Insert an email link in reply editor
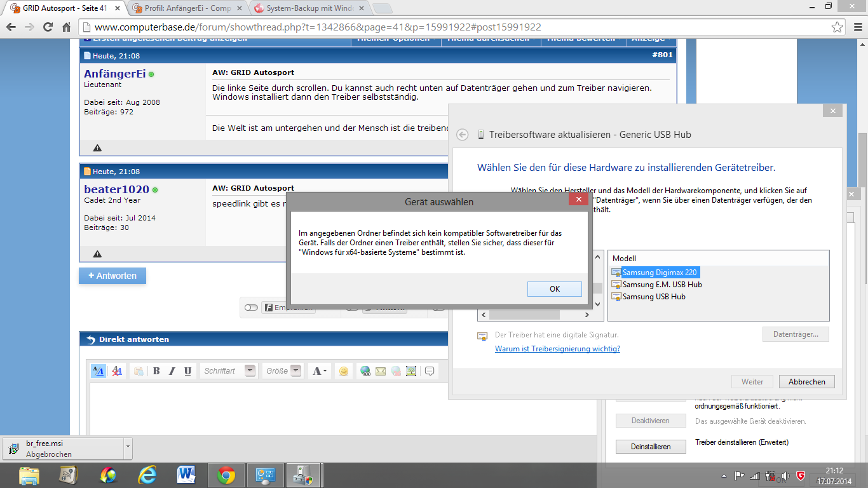This screenshot has width=868, height=488. 381,371
